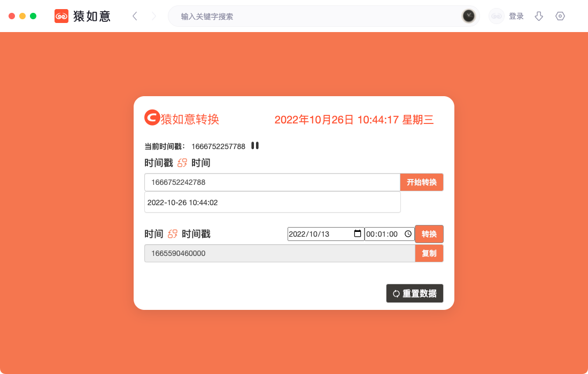Viewport: 588px width, 374px height.
Task: Click the swap icon between 时间 and 时间戳
Action: pyautogui.click(x=173, y=234)
